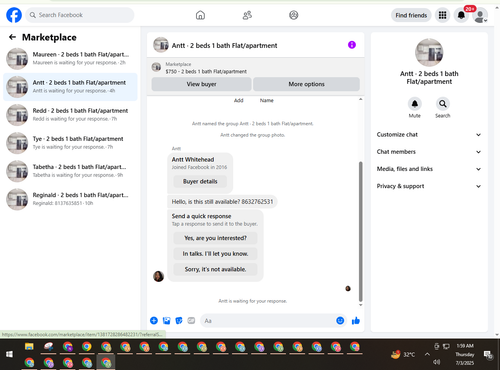Expand Privacy & support section

429,186
